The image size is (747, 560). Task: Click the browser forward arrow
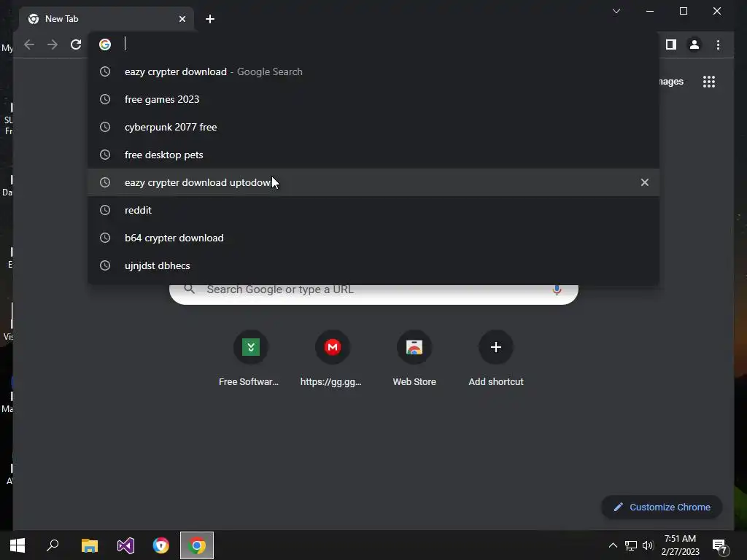tap(53, 44)
